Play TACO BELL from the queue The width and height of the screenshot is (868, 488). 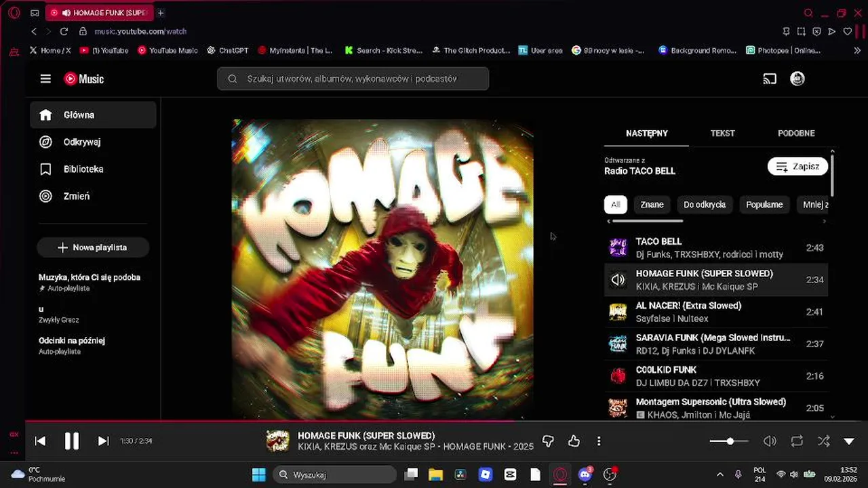point(716,247)
